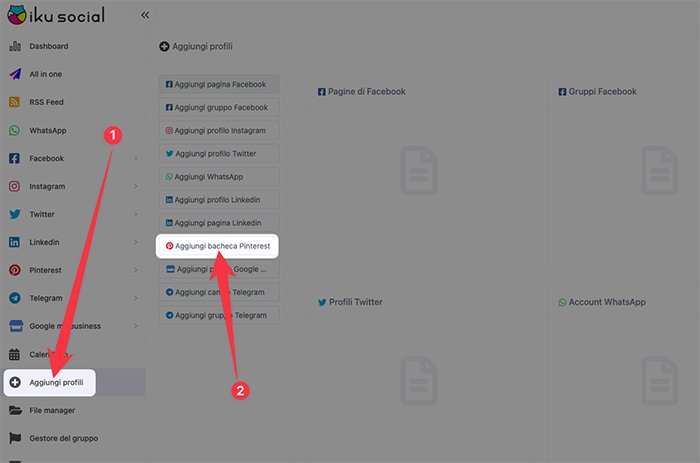This screenshot has height=463, width=700.
Task: Open the All in one menu item
Action: coord(46,74)
